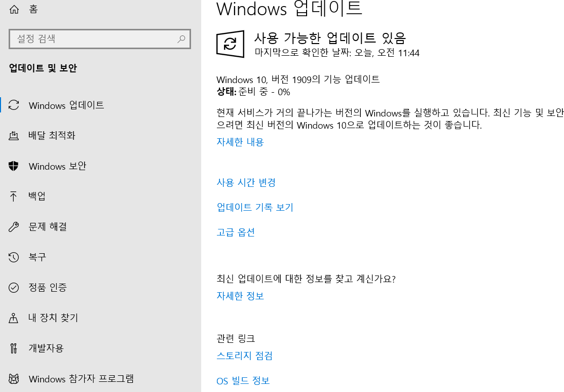The height and width of the screenshot is (392, 564).
Task: Click the Windows 참가자 프로그램 cat icon
Action: [14, 379]
